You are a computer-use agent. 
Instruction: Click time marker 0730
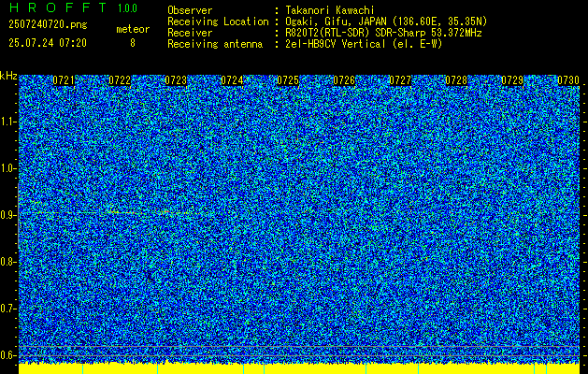[568, 80]
